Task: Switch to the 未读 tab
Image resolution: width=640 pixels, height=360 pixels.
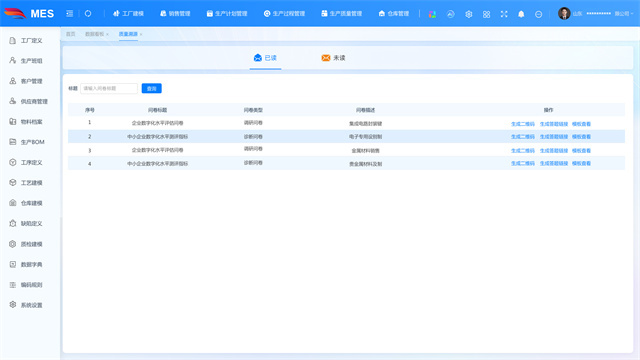Action: 333,58
